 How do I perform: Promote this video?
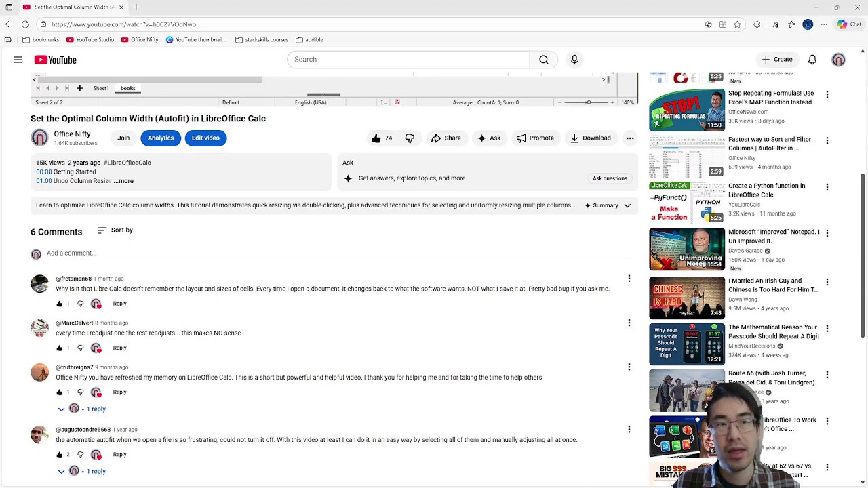pyautogui.click(x=535, y=138)
